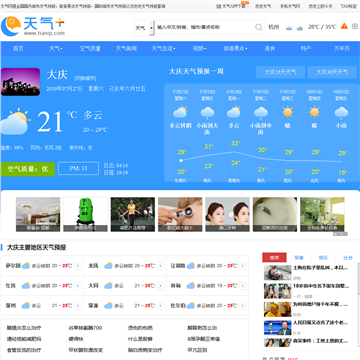Click the news thumbnail beside 人民日报 headline
Screen dimensions: 360x360
(277, 328)
